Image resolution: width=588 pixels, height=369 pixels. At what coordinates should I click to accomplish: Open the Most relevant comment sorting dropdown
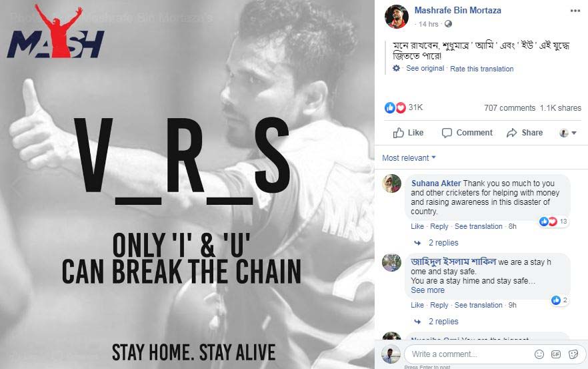click(409, 158)
